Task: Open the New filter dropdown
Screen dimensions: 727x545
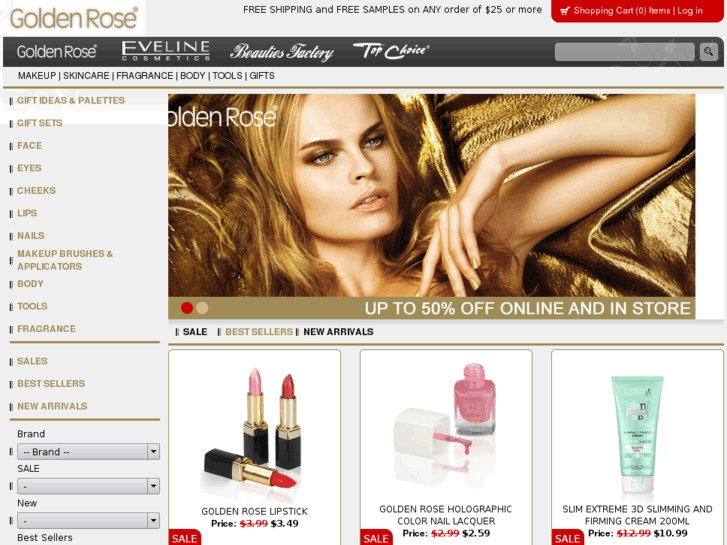Action: point(89,520)
